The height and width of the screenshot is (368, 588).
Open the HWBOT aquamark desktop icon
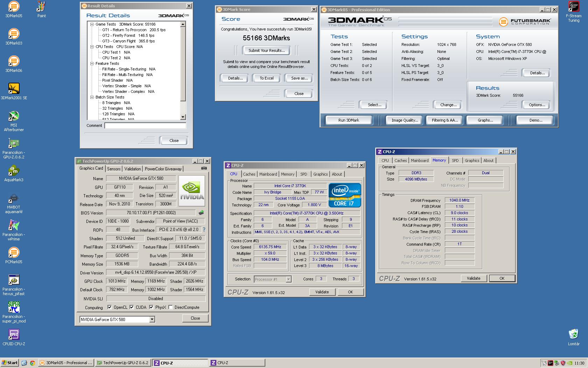click(x=14, y=198)
